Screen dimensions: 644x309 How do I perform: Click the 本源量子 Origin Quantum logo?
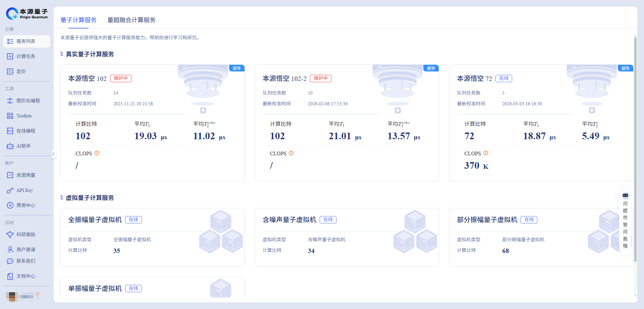[x=27, y=13]
